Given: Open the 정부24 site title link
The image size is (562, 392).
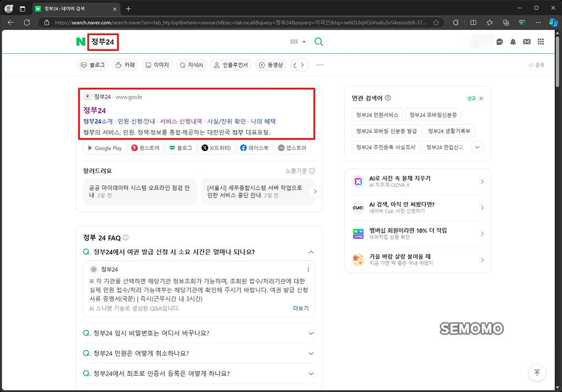Looking at the screenshot, I should click(94, 110).
